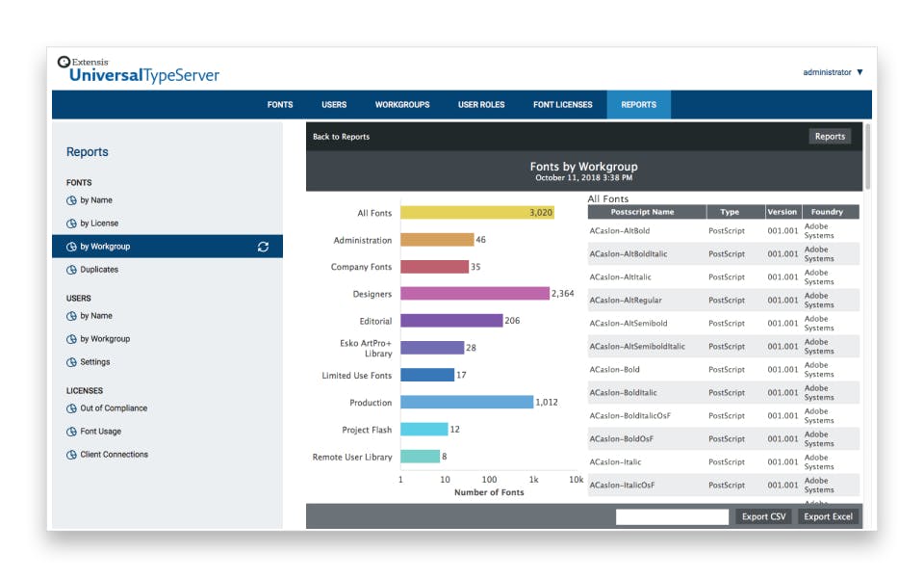Viewport: 924px width, 578px height.
Task: Open Users by Workgroup report
Action: point(105,339)
